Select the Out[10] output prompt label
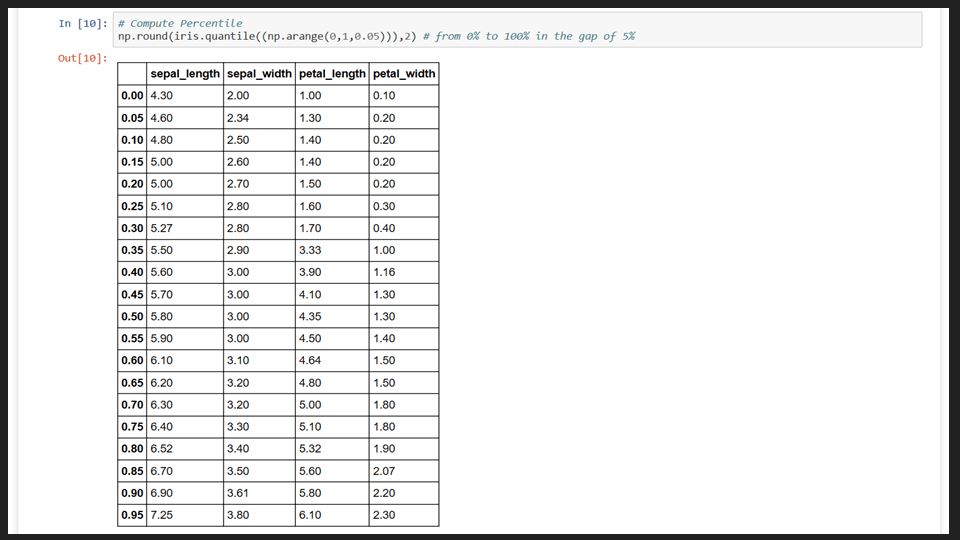The image size is (960, 540). click(83, 58)
